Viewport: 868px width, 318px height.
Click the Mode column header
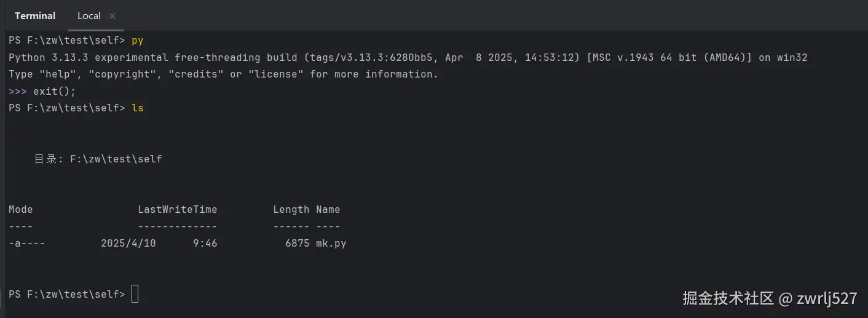pyautogui.click(x=21, y=209)
